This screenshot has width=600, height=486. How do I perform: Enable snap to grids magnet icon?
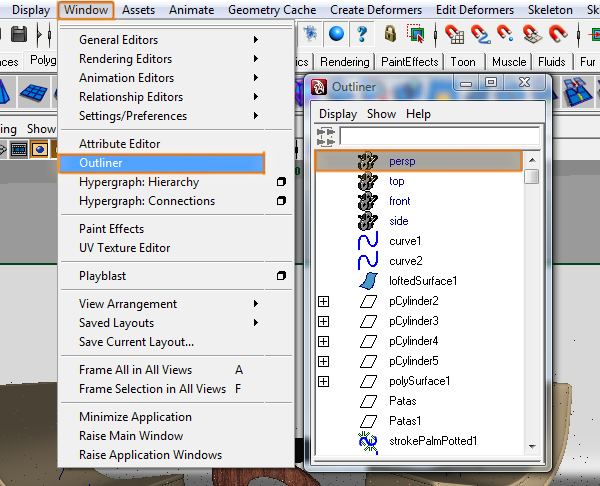point(455,34)
